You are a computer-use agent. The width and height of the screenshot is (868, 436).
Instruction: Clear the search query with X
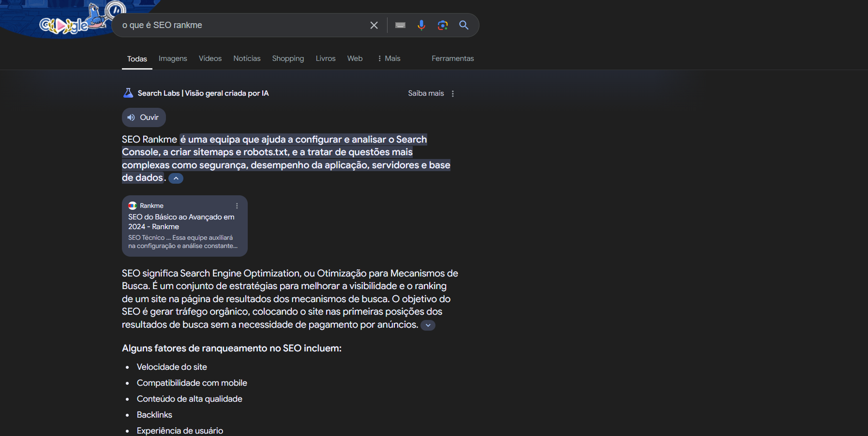(x=374, y=25)
